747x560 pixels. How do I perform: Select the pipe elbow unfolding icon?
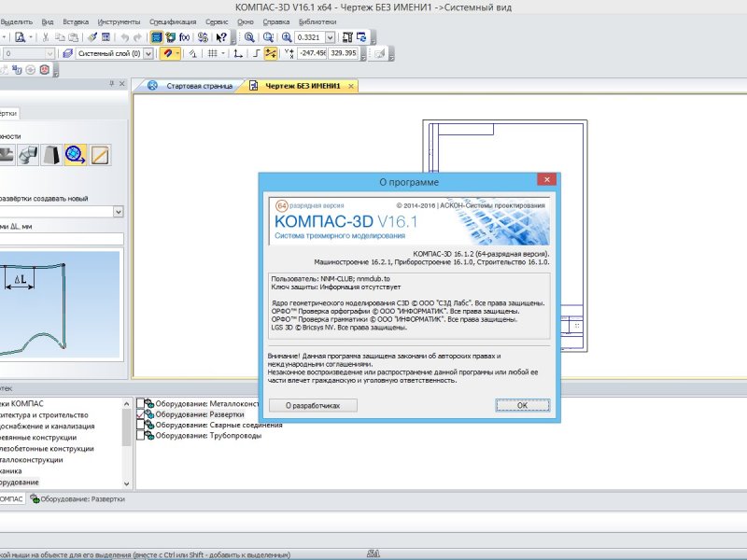[28, 155]
